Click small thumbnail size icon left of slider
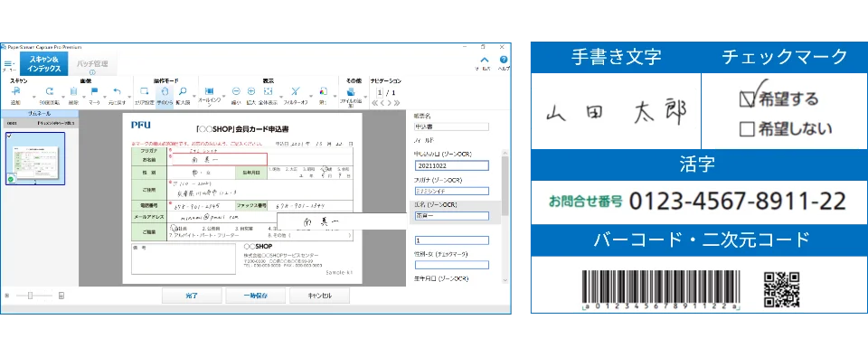The height and width of the screenshot is (357, 868). pos(7,296)
